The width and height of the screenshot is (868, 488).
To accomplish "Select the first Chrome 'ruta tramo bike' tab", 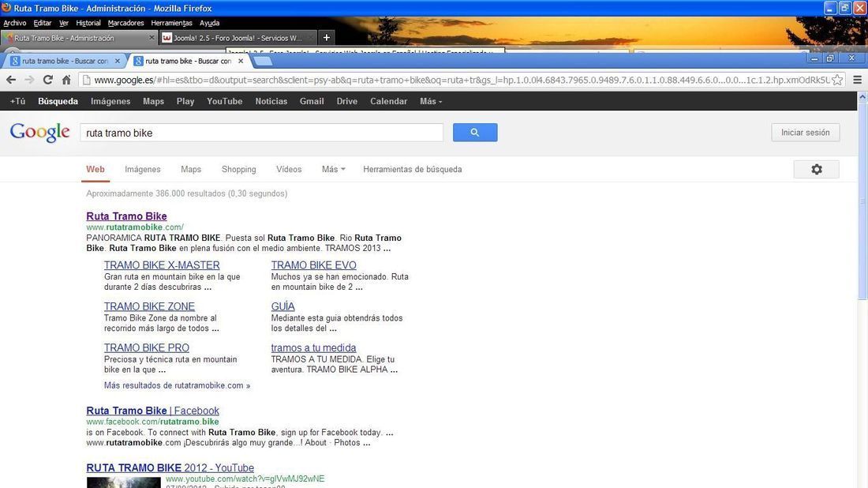I will pos(65,61).
